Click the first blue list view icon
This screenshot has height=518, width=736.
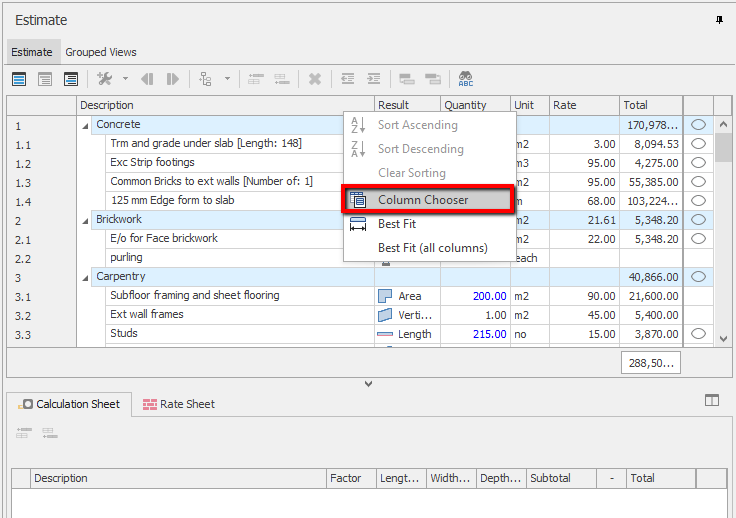[x=19, y=79]
